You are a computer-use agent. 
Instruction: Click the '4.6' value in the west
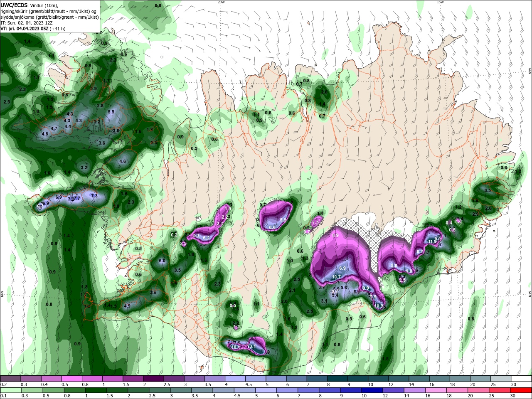point(123,161)
